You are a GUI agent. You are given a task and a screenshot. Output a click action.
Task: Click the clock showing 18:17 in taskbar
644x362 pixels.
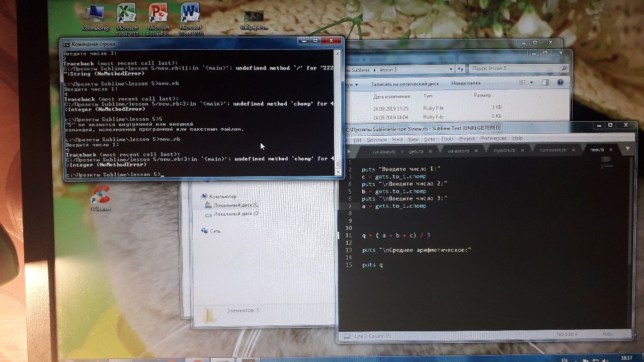click(x=627, y=358)
